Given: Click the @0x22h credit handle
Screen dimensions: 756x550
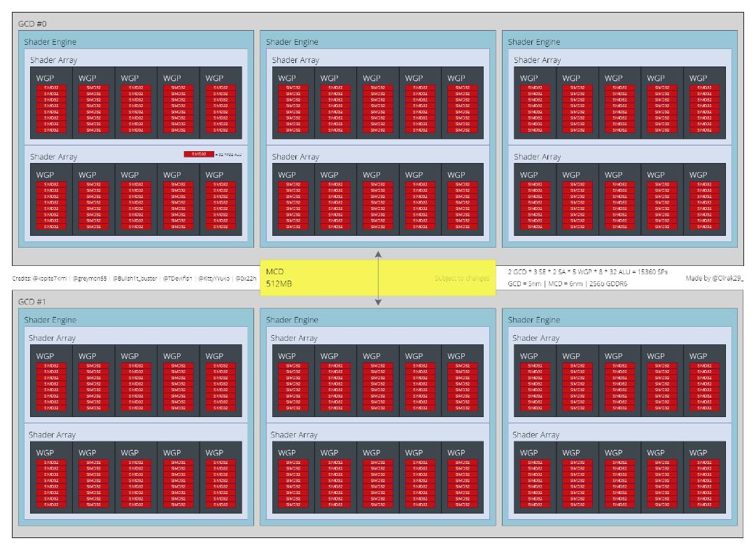Looking at the screenshot, I should tap(246, 278).
